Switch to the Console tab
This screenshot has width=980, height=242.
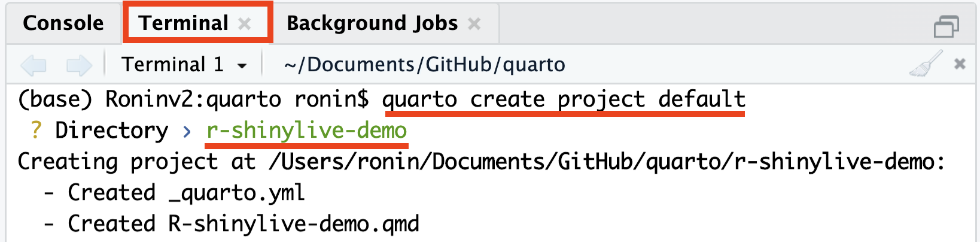(63, 23)
